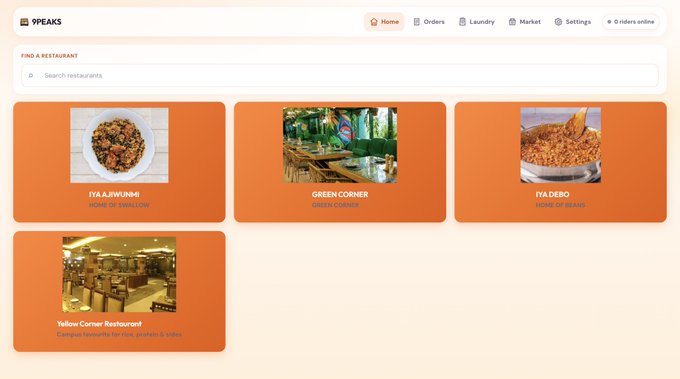Click the Settings gear icon
The image size is (680, 379).
(x=558, y=22)
